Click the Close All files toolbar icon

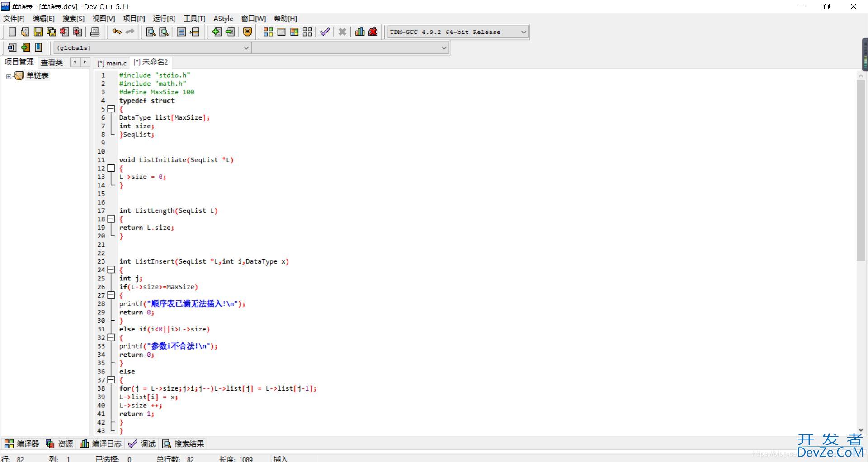pos(77,32)
